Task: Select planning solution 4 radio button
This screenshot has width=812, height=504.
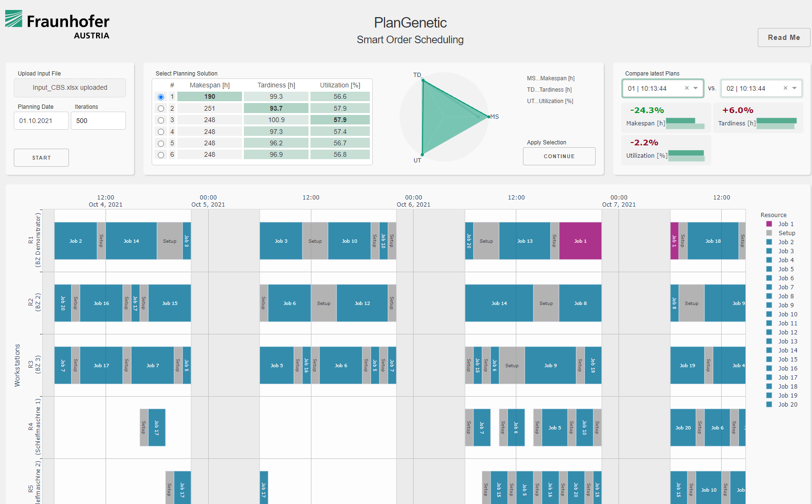Action: (x=161, y=132)
